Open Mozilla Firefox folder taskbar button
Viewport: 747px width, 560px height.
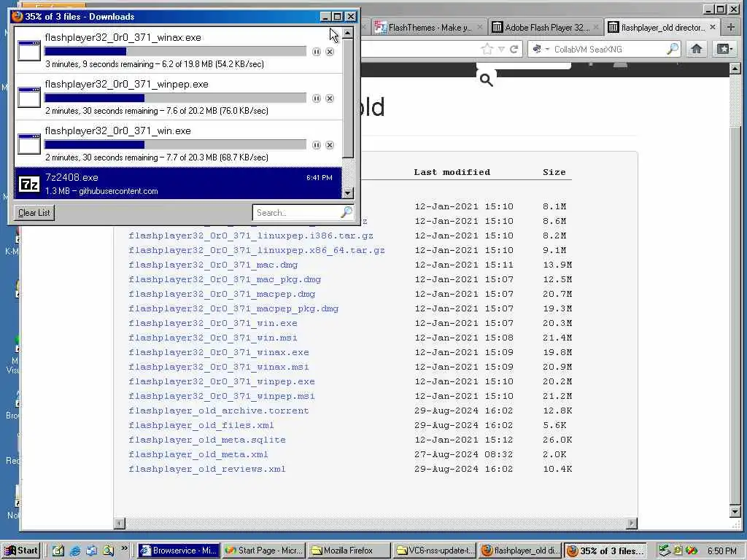point(349,551)
